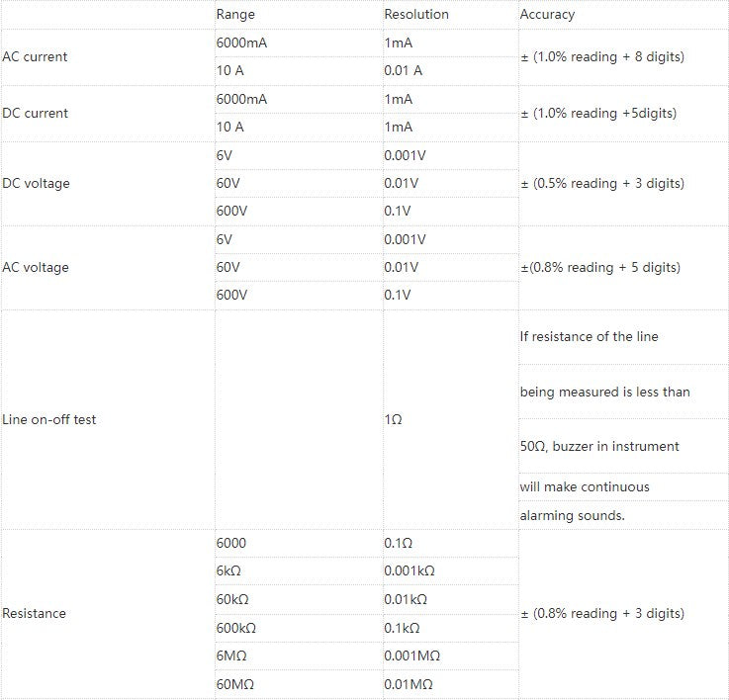
Task: Select the ± (0.5% reading + 3 digits) cell
Action: tap(602, 183)
